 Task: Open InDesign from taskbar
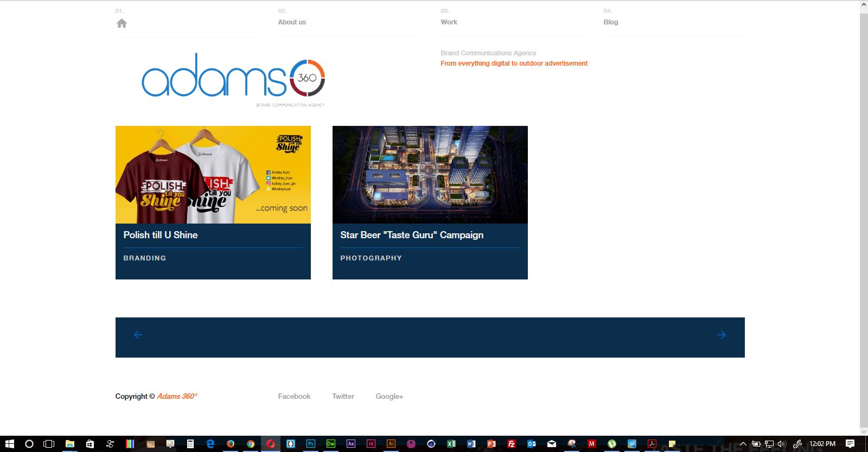click(x=371, y=444)
